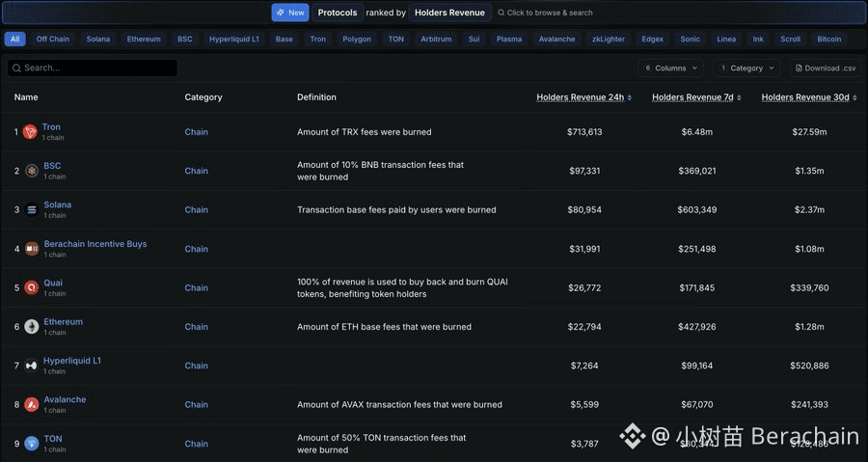Click Quai's $339,760 30d revenue value
868x462 pixels.
(809, 287)
